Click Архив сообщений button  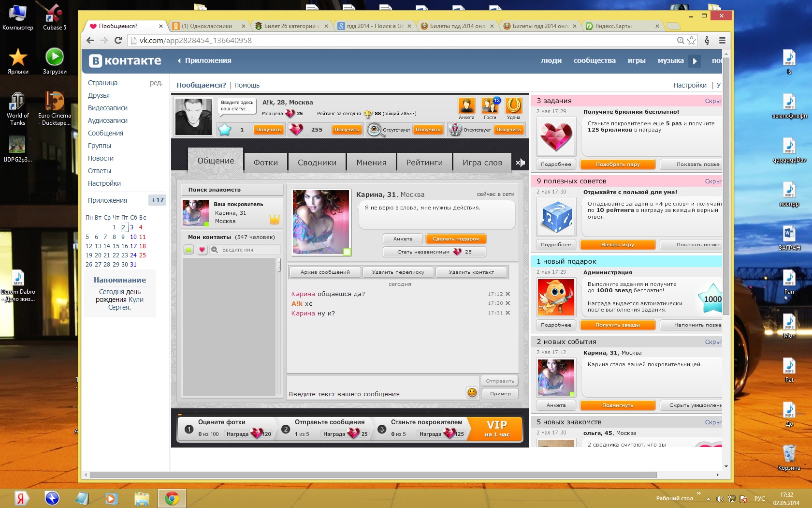(325, 272)
